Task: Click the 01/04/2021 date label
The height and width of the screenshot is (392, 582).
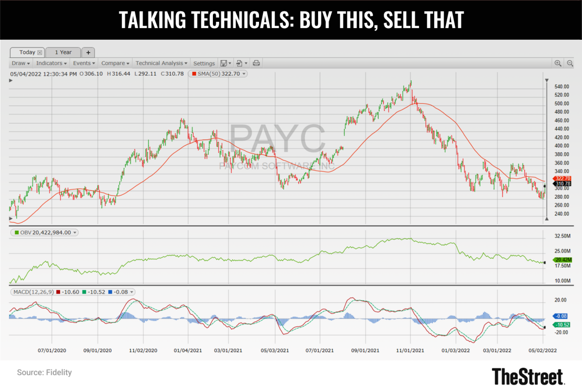Action: pos(188,350)
